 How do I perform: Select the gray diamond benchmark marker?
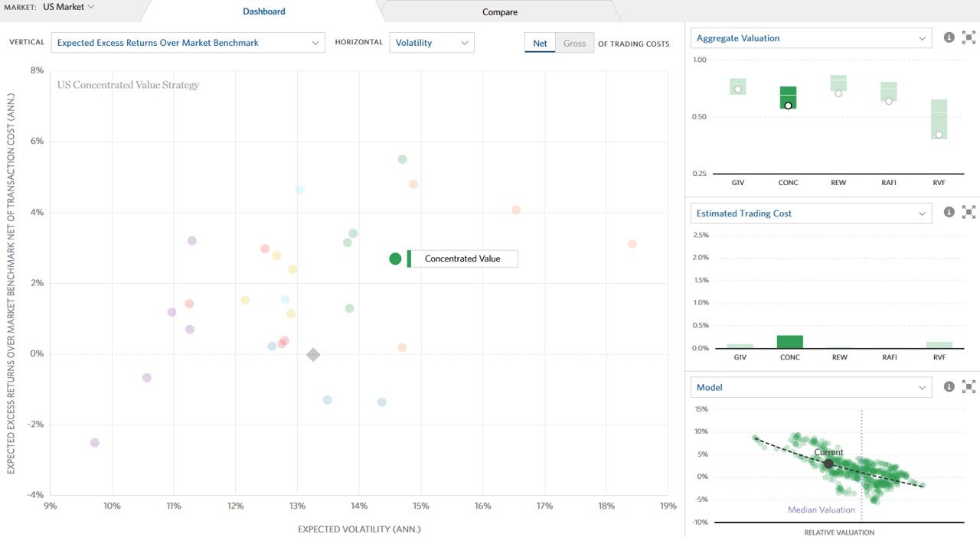313,354
